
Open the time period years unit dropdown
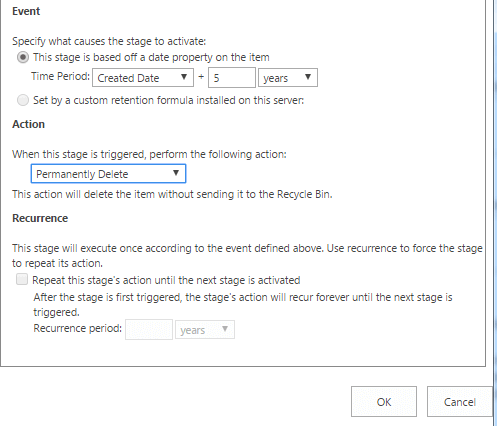[x=288, y=78]
